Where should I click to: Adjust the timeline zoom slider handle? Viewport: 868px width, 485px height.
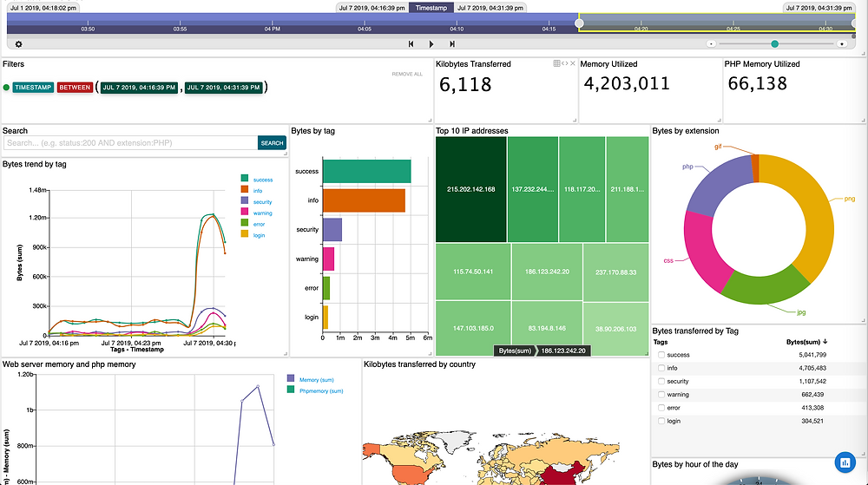click(774, 43)
